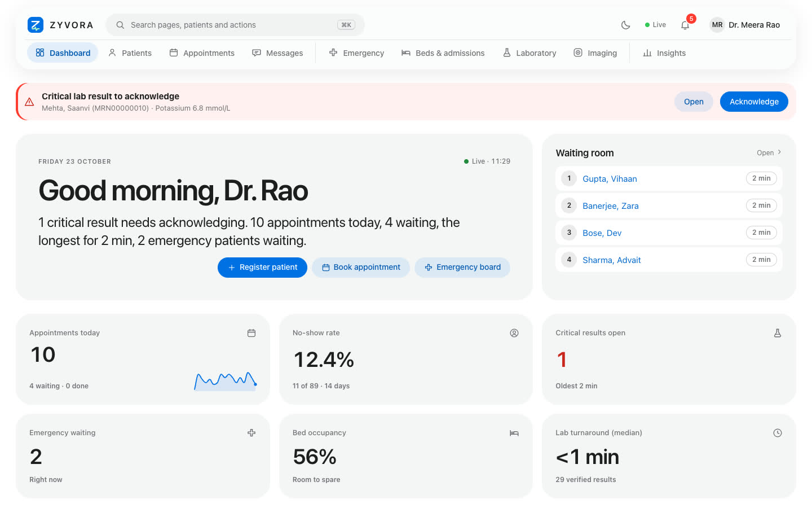
Task: Go to the Patients tab
Action: pos(130,52)
